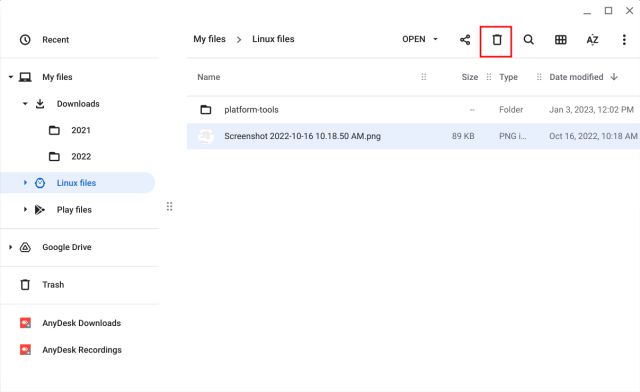Click the share icon in toolbar
This screenshot has width=640, height=392.
tap(465, 40)
